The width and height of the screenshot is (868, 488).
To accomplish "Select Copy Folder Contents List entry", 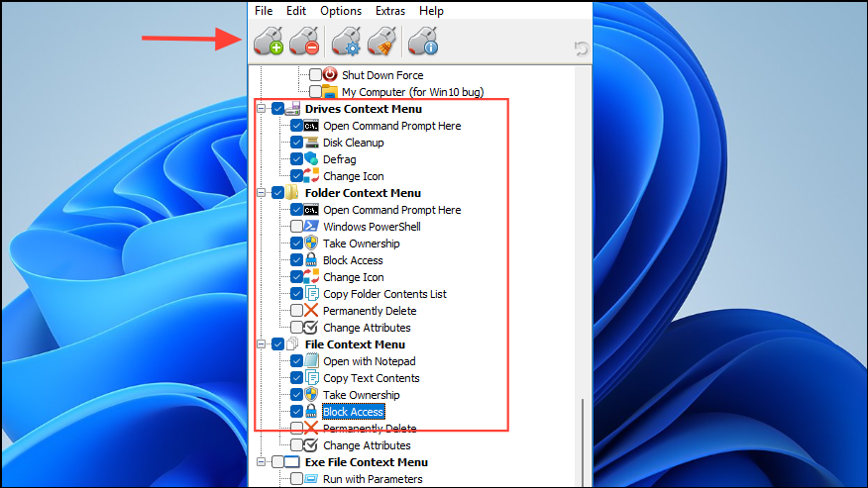I will pos(385,294).
